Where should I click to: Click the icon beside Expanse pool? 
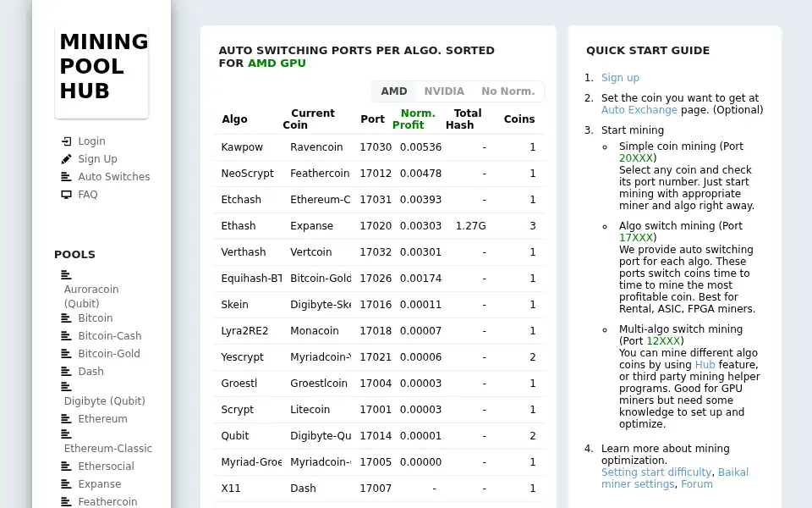[x=66, y=483]
